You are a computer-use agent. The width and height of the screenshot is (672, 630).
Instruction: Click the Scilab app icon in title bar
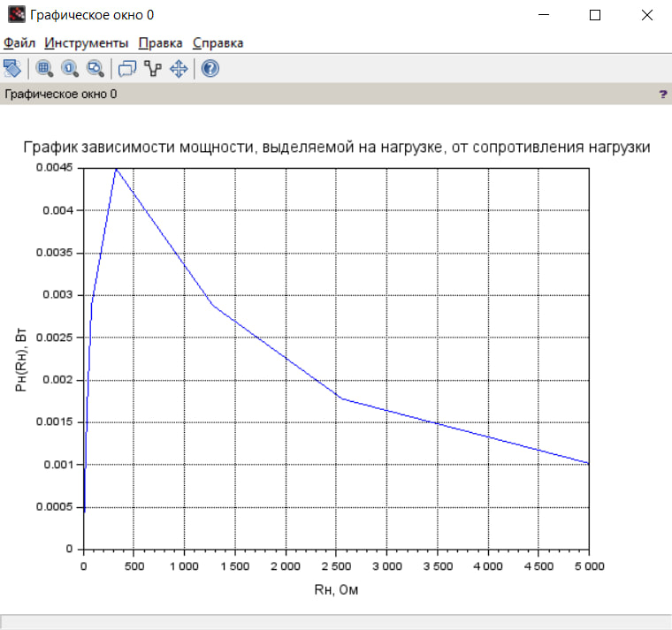(16, 14)
